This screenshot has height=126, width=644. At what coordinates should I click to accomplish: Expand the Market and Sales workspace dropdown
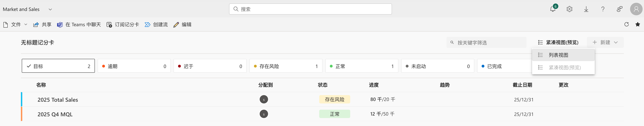[x=50, y=10]
